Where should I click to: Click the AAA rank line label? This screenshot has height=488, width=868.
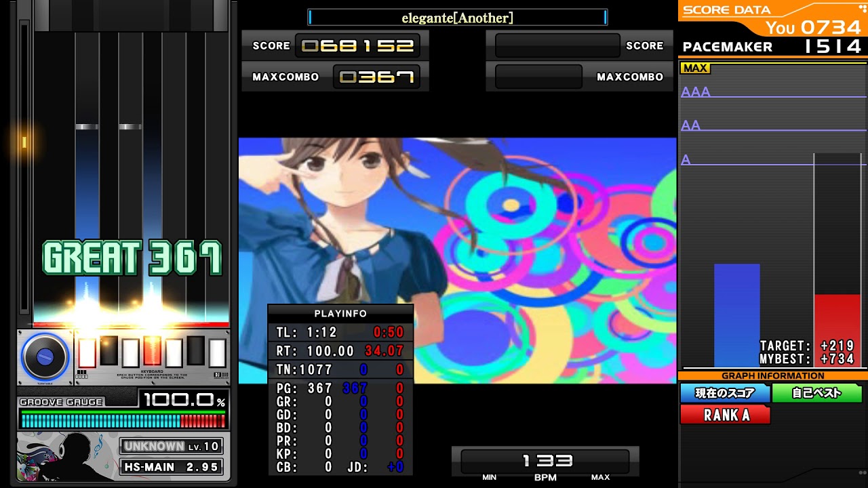click(696, 92)
